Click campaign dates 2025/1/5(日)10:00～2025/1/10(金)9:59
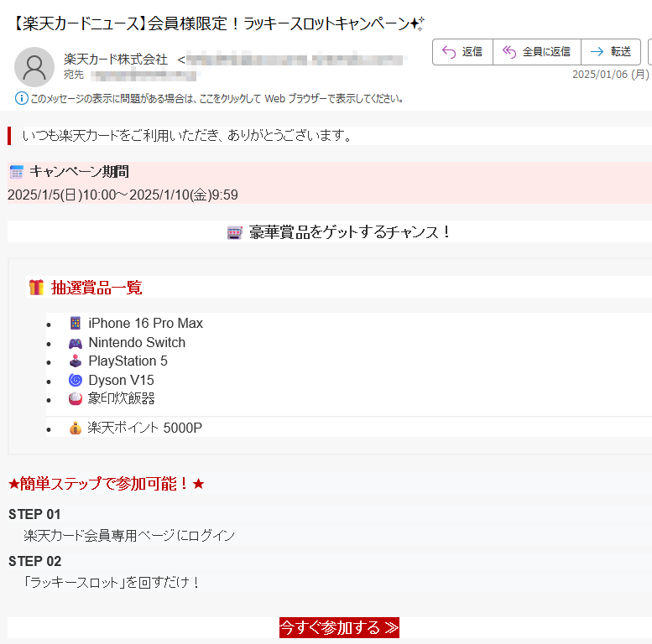 123,195
